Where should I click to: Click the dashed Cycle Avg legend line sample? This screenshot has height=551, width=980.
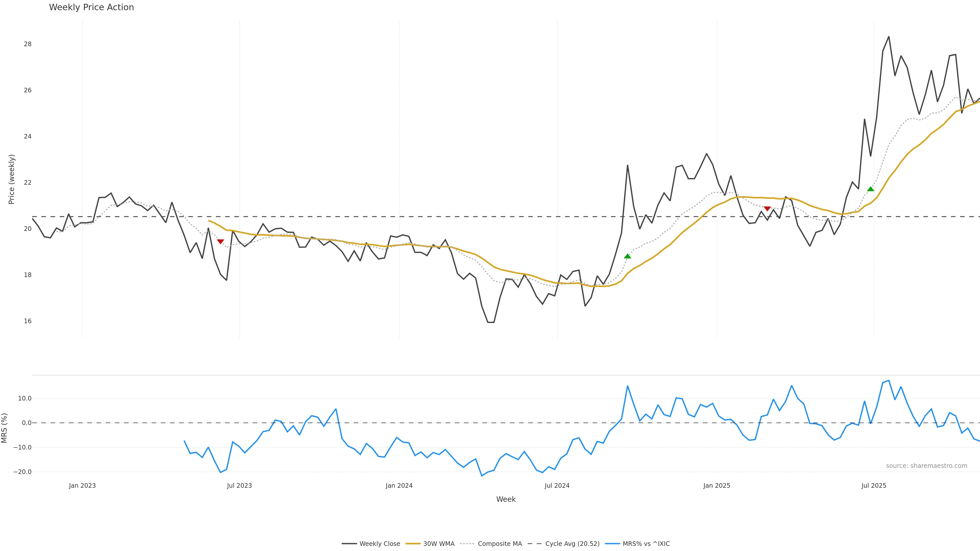click(x=534, y=544)
